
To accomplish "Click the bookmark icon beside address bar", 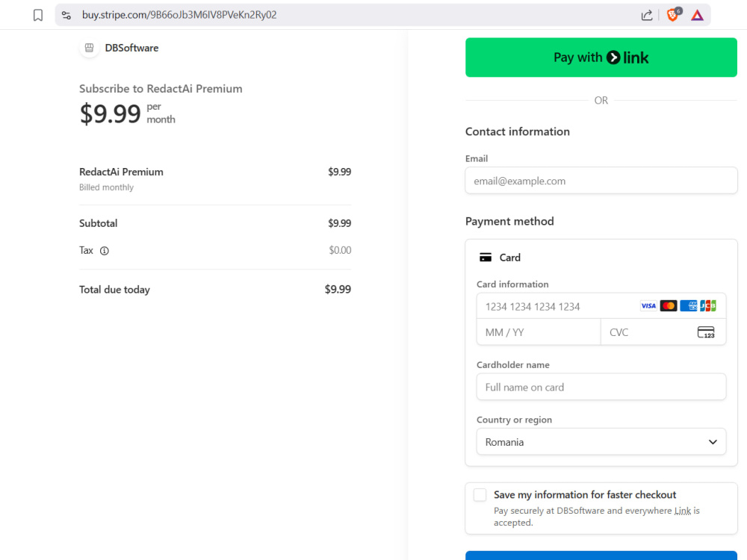I will [x=38, y=15].
